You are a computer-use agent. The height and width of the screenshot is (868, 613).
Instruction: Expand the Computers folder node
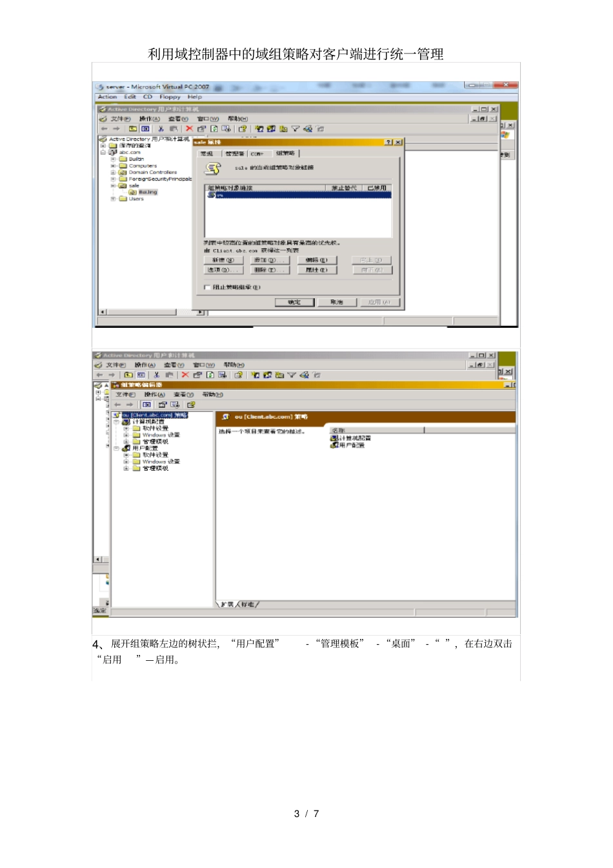(x=114, y=166)
